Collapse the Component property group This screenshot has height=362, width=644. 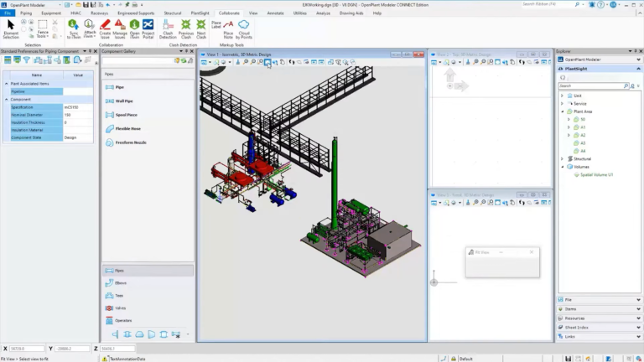tap(6, 100)
